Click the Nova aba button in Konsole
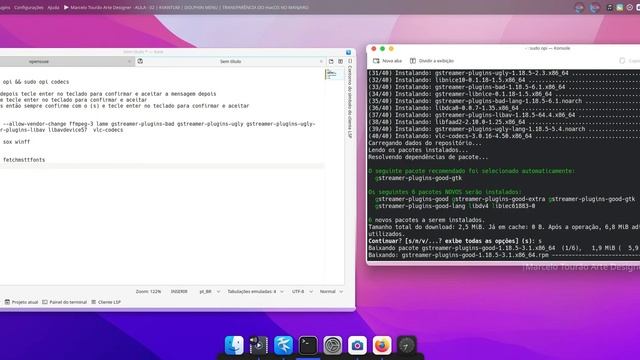This screenshot has height=360, width=640. click(387, 61)
